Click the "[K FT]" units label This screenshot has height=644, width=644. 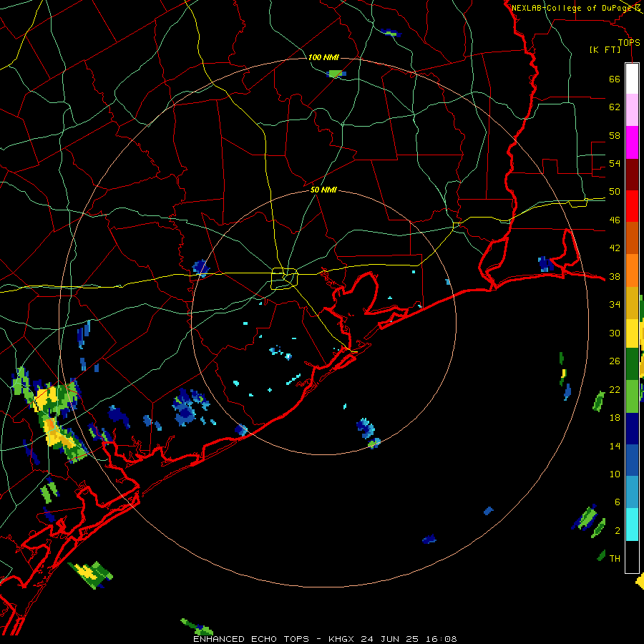[x=605, y=50]
